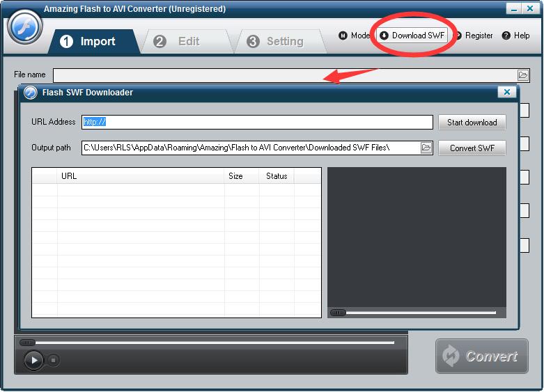The height and width of the screenshot is (392, 544).
Task: Click the Start download button
Action: [472, 123]
